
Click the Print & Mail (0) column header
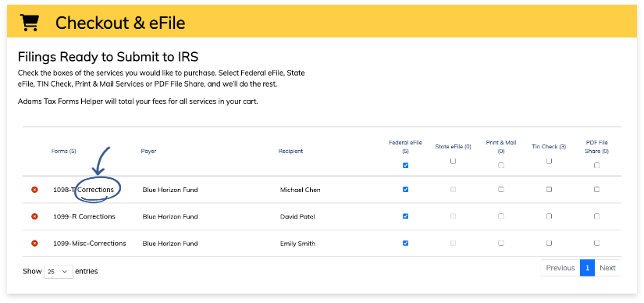pos(501,147)
